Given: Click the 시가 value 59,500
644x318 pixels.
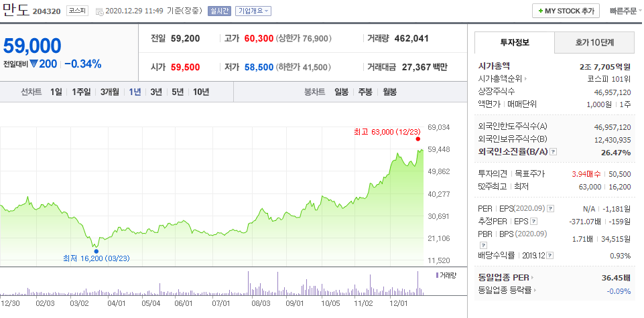Looking at the screenshot, I should (185, 67).
